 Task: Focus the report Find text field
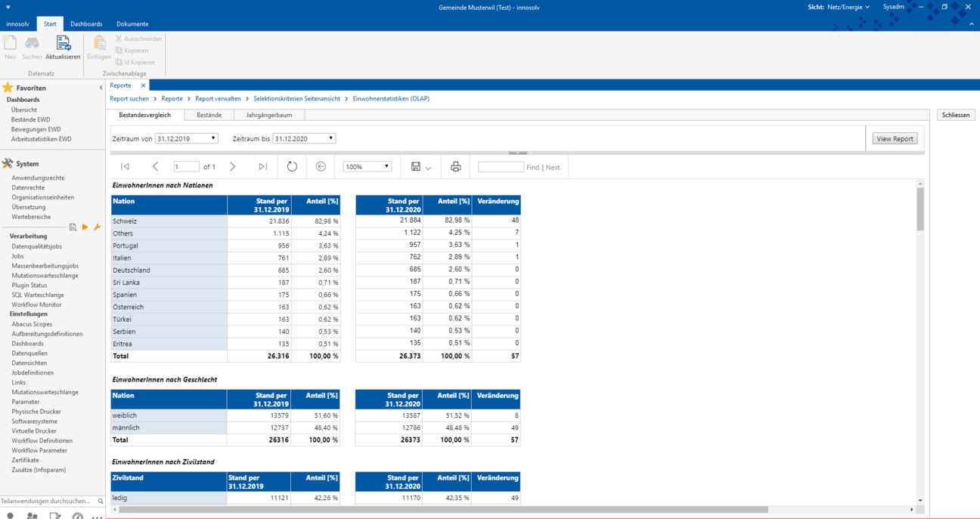pos(501,167)
